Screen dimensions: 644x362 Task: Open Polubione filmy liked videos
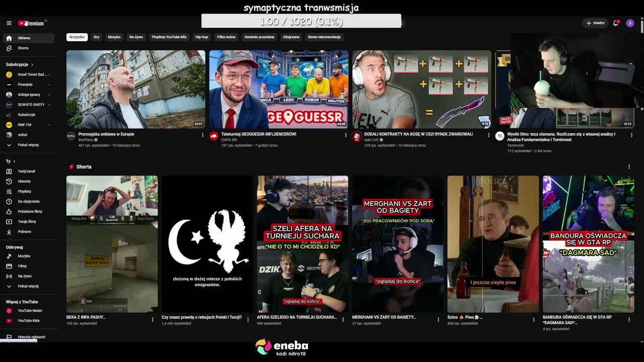click(x=29, y=212)
